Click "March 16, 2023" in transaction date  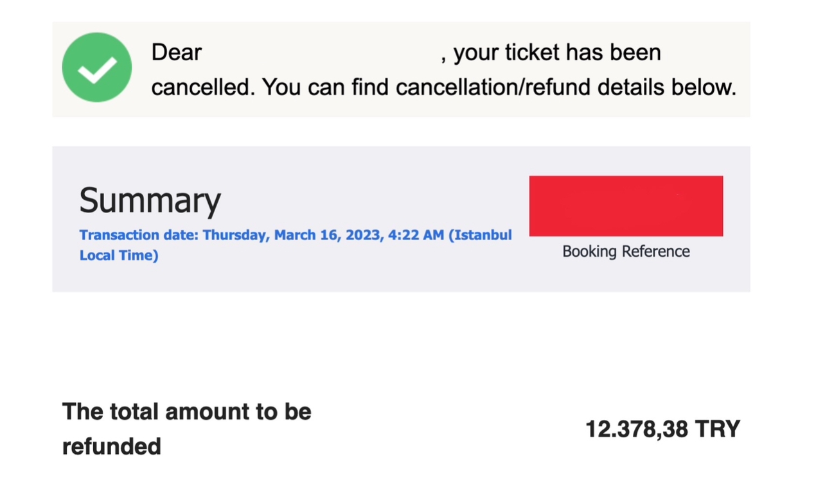click(328, 235)
